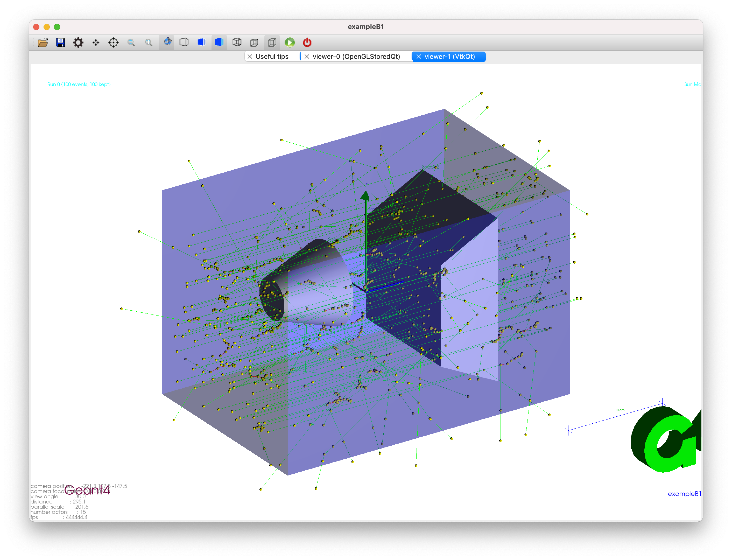Click the maroon Geant4 text
The width and height of the screenshot is (732, 560).
87,490
